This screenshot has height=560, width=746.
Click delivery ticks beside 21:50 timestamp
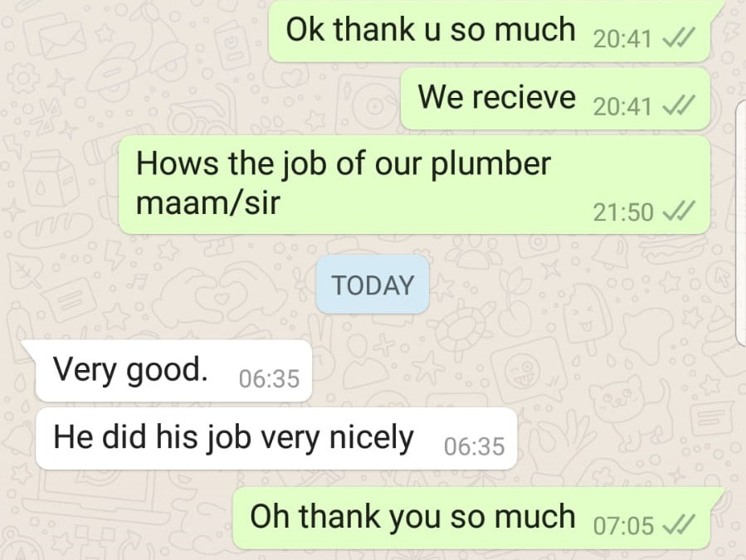(680, 212)
